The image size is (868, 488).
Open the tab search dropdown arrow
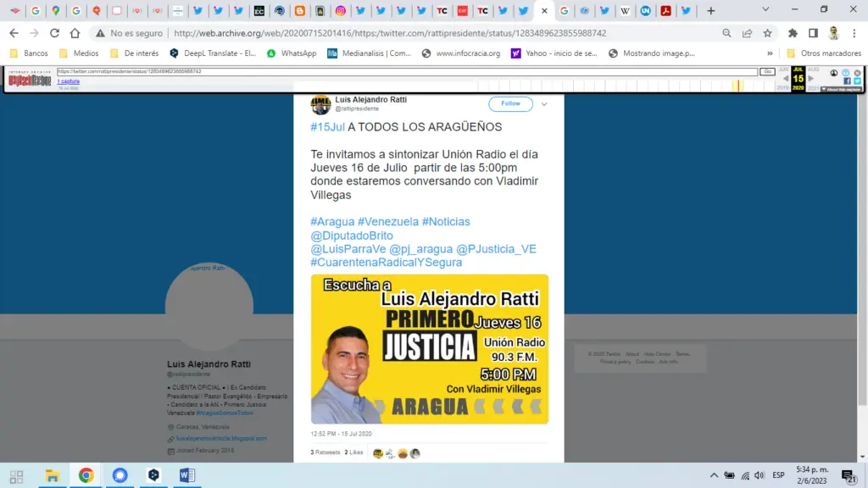click(766, 10)
